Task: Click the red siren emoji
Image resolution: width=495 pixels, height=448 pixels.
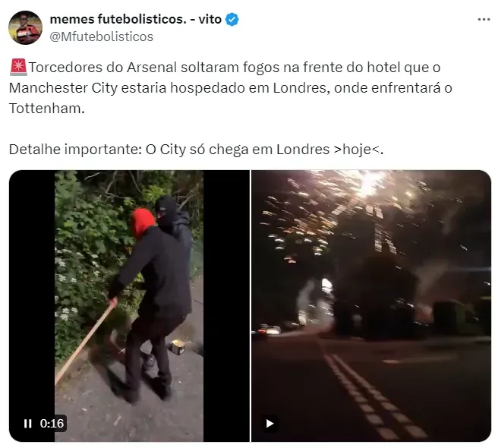Action: pyautogui.click(x=18, y=68)
